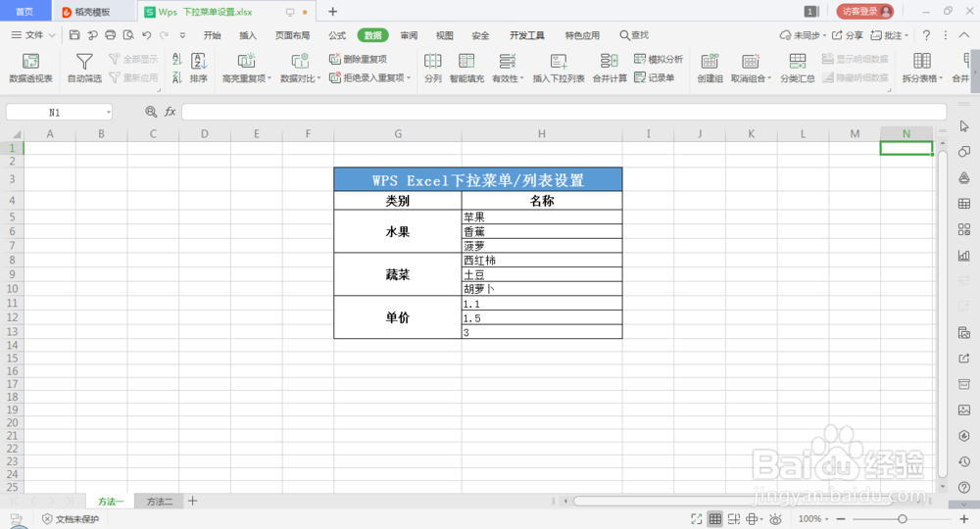
Task: Click the 访客登录 guest login button
Action: click(x=865, y=11)
